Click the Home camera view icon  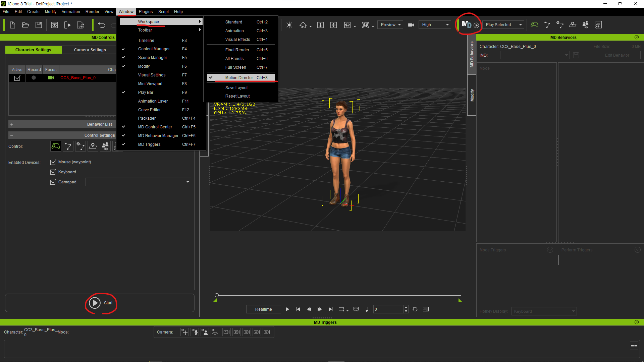click(x=303, y=25)
